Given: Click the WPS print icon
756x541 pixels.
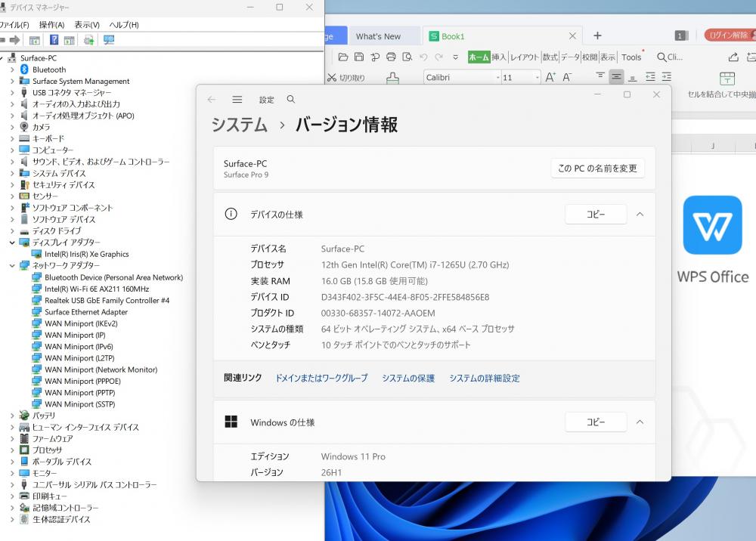Looking at the screenshot, I should [x=391, y=57].
